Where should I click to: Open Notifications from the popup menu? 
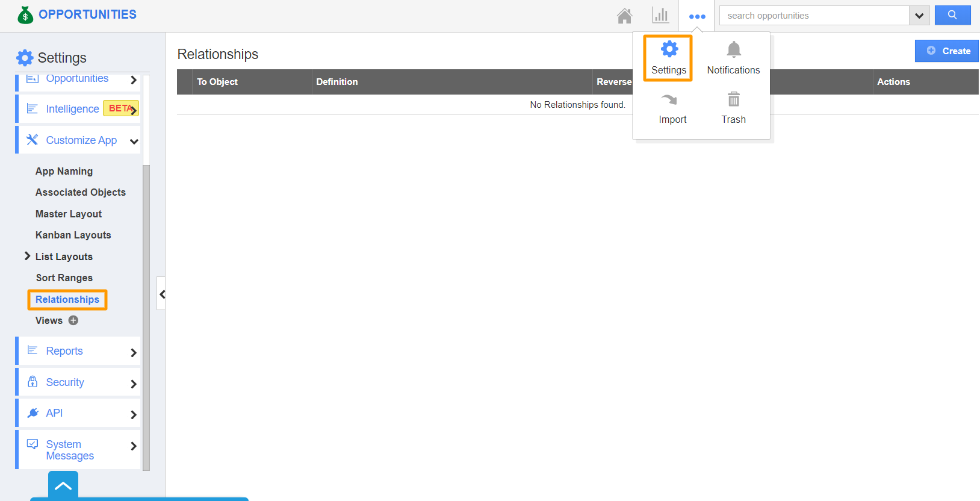click(733, 58)
